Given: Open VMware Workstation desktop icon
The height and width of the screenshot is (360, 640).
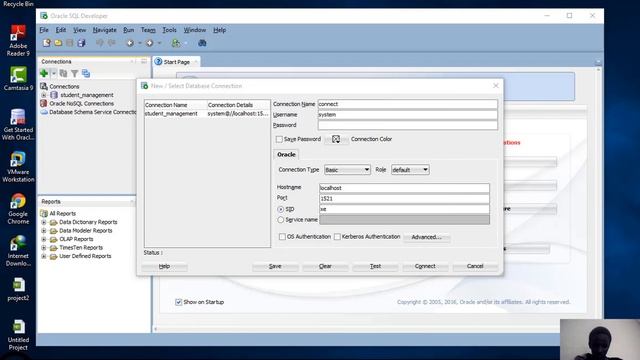Looking at the screenshot, I should tap(18, 167).
